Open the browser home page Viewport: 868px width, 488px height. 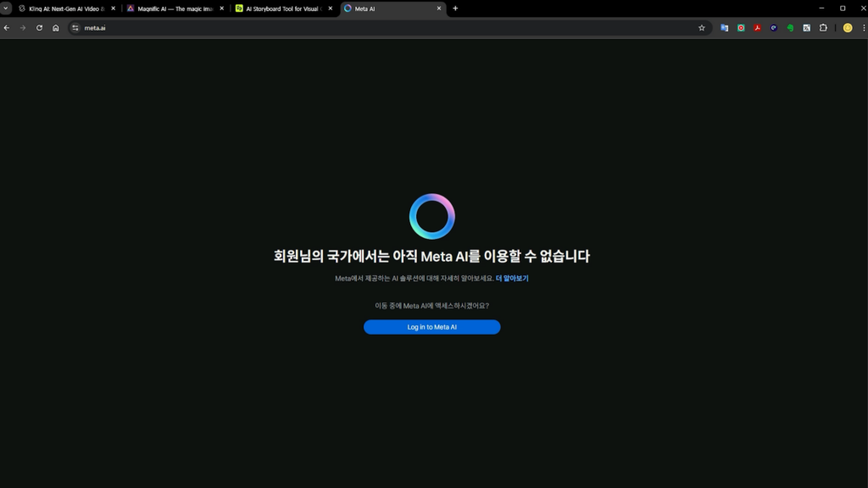tap(55, 28)
